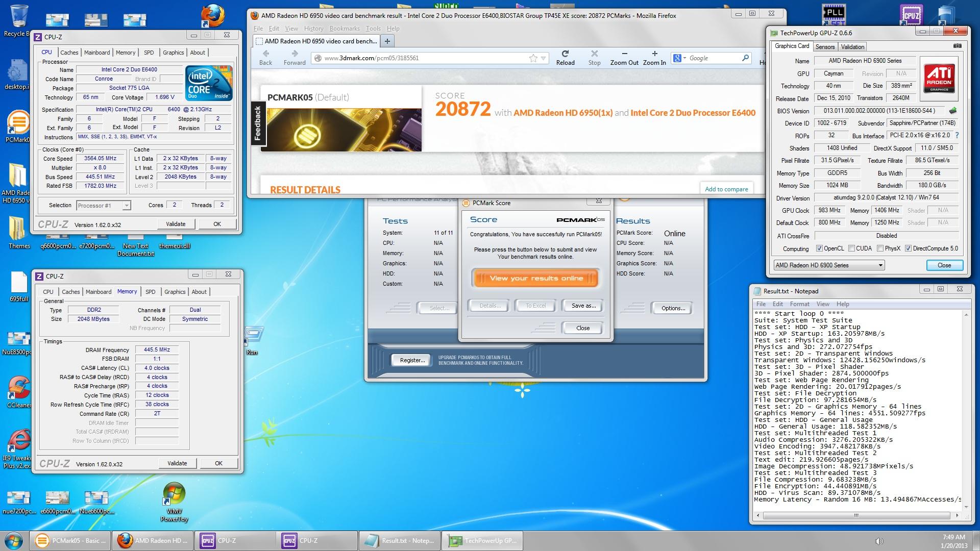Open the History menu in Firefox
Screen dimensions: 980x551
click(x=313, y=29)
